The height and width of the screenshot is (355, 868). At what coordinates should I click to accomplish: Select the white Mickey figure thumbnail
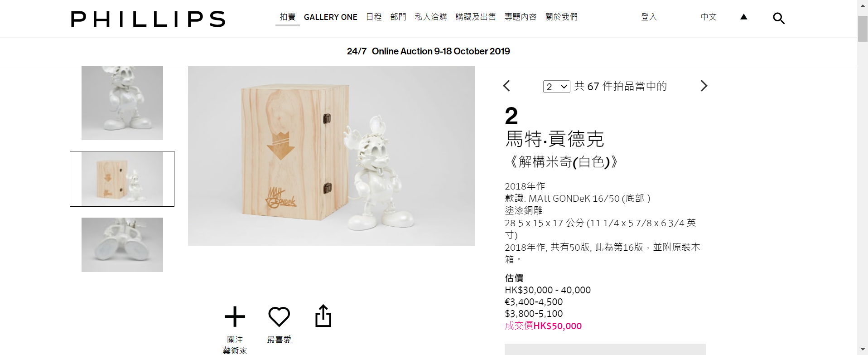coord(122,103)
